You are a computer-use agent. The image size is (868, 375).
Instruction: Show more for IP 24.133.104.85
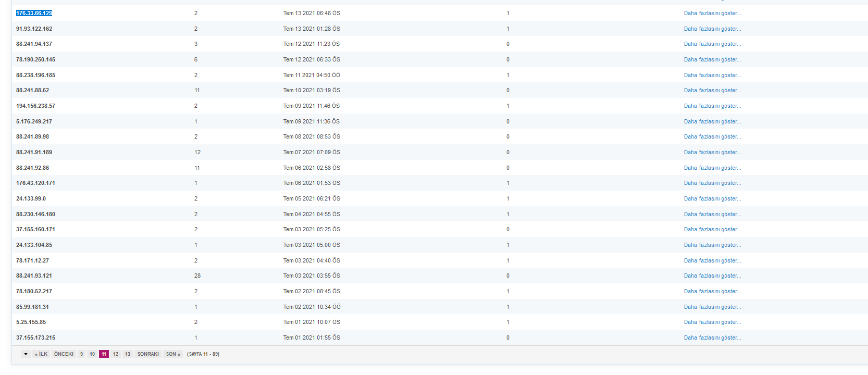[x=712, y=245]
